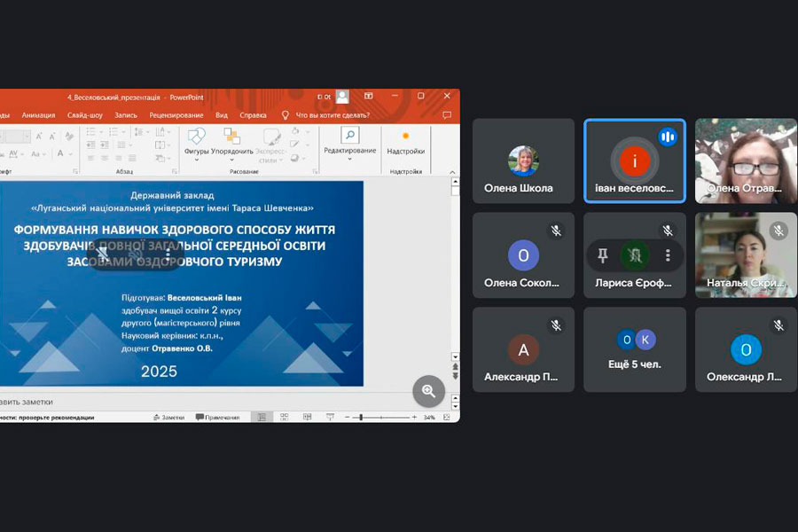Click the decrease font size icon
The image size is (798, 532).
(x=52, y=137)
